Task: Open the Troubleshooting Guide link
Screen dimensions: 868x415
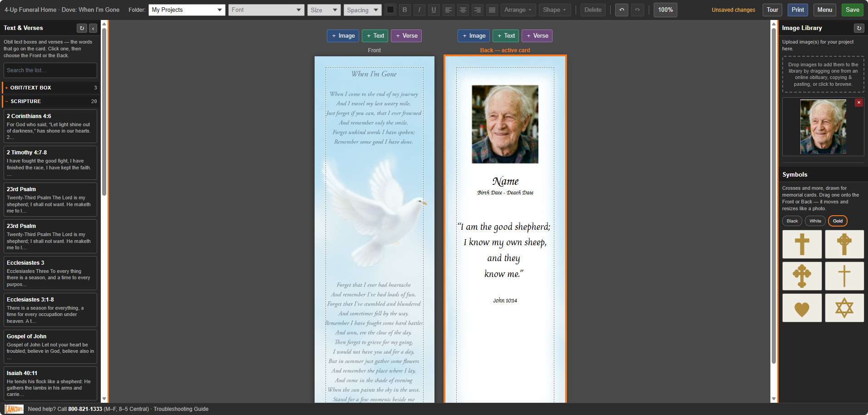Action: coord(181,409)
